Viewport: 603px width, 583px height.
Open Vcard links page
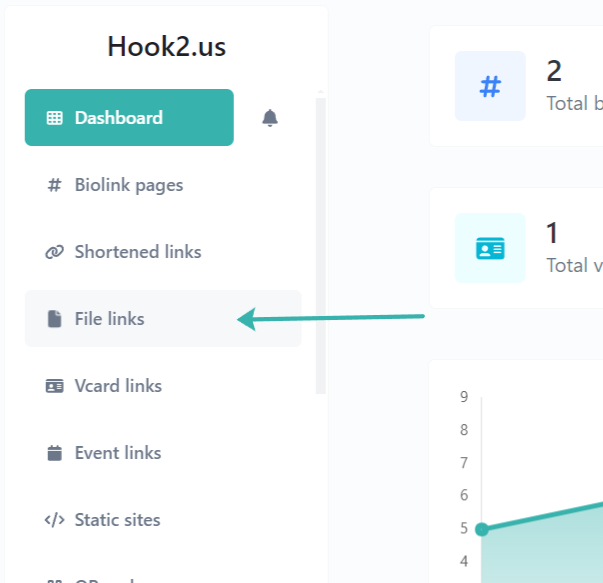pos(163,386)
